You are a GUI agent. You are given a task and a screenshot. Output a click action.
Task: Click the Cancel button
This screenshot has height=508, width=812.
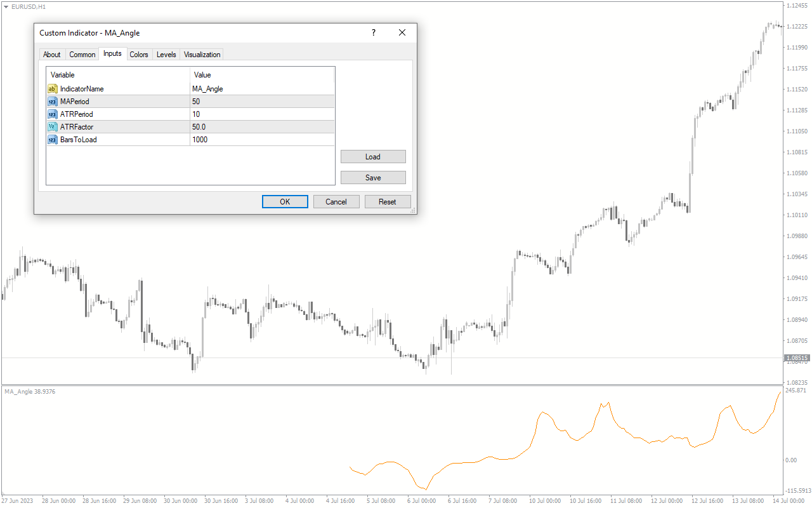tap(336, 201)
